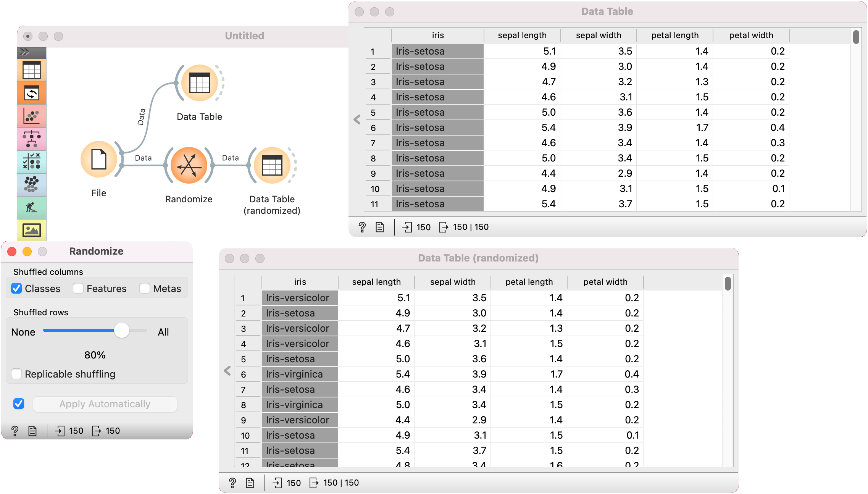This screenshot has height=494, width=868.
Task: Open the Model tree category icon
Action: click(x=32, y=139)
